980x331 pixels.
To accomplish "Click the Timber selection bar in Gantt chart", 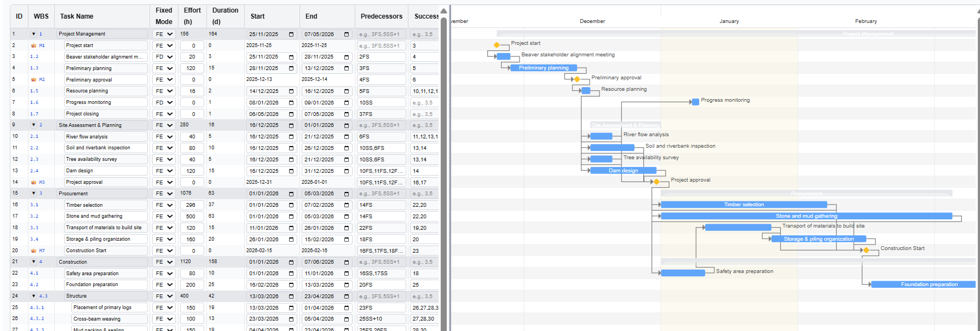I will click(x=744, y=205).
